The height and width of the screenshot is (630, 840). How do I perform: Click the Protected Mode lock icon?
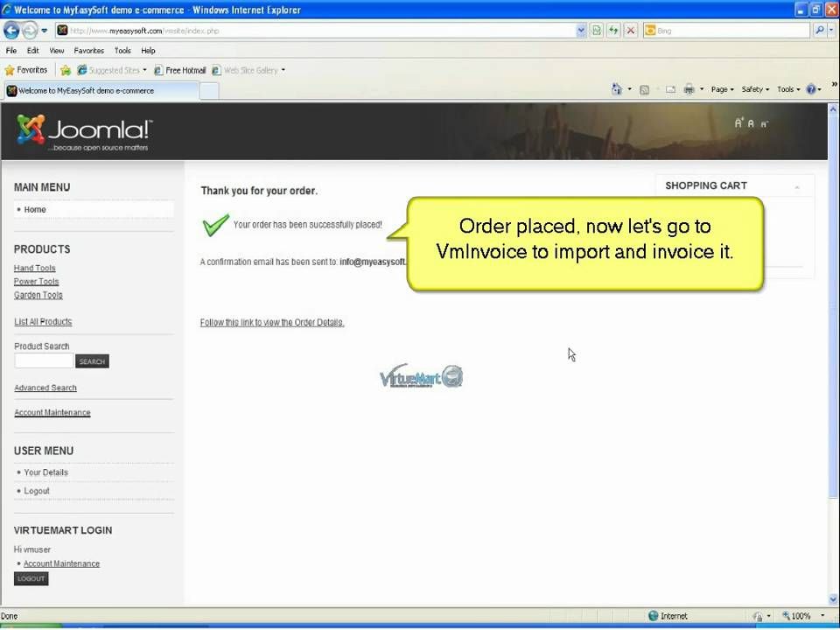(758, 617)
